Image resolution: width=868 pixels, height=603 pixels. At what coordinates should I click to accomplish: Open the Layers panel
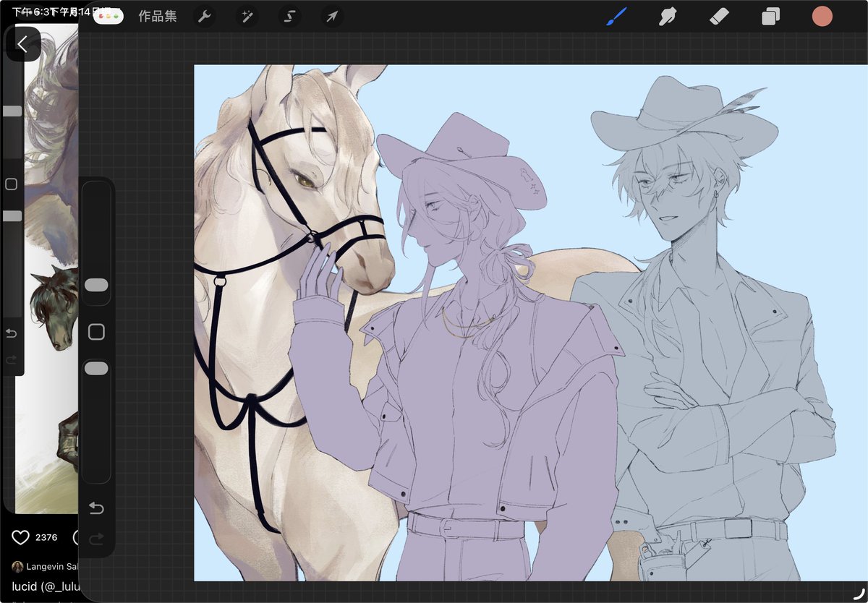(x=770, y=17)
